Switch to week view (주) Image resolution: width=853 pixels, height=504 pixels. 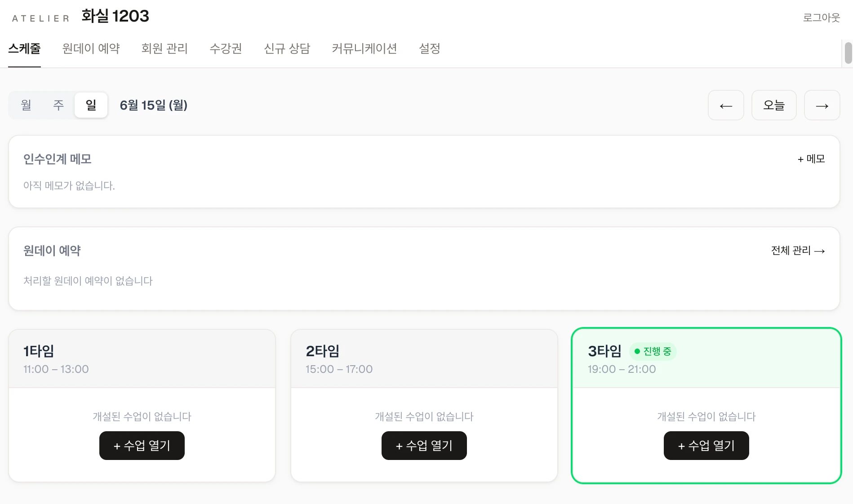(58, 105)
